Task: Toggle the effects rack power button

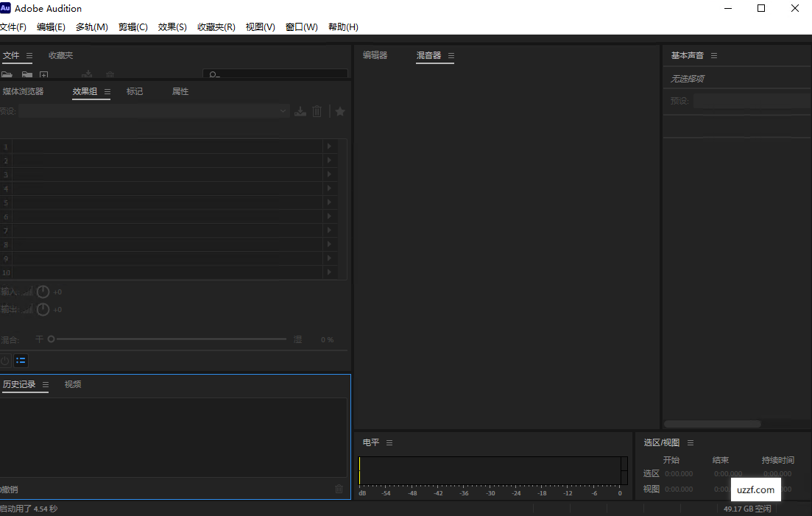Action: pyautogui.click(x=6, y=360)
